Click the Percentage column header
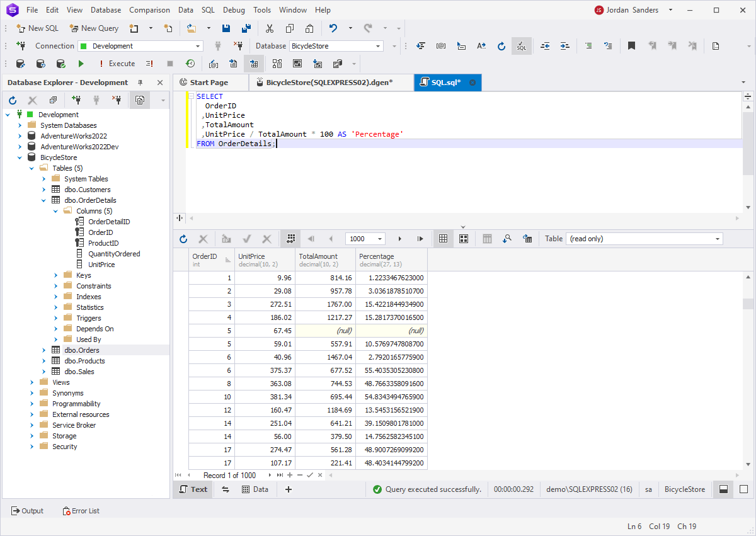The image size is (756, 536). pos(391,260)
